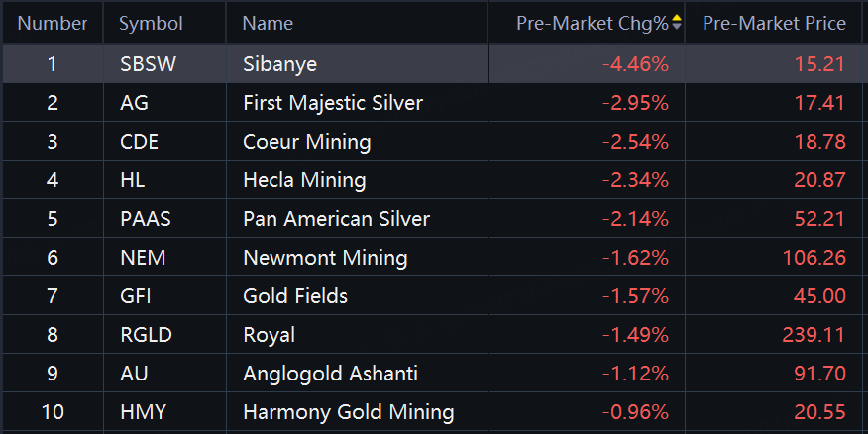Sort by the Pre-Market Price column header

point(774,23)
